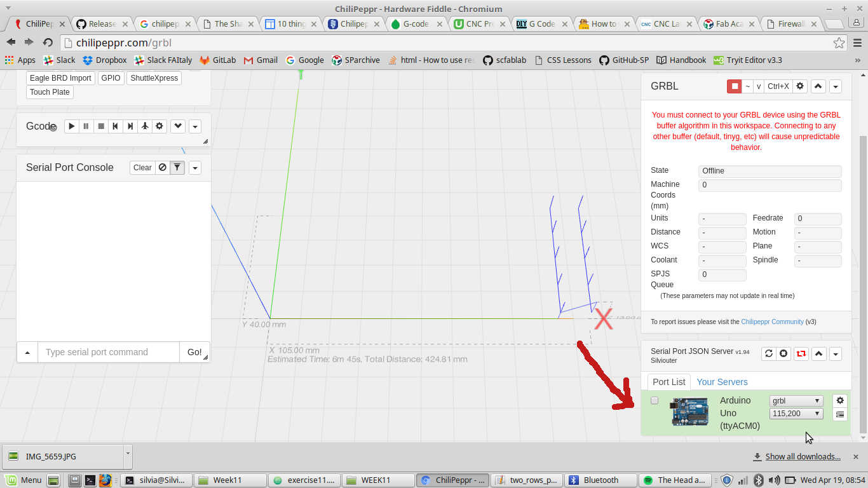Open the ShuttleXpress widget
This screenshot has height=488, width=868.
click(x=154, y=78)
